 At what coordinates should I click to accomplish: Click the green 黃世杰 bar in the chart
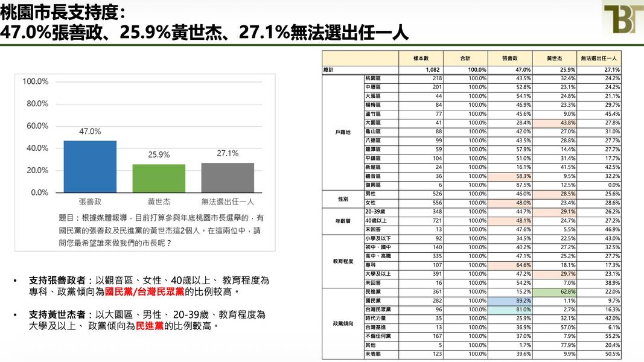(x=159, y=179)
